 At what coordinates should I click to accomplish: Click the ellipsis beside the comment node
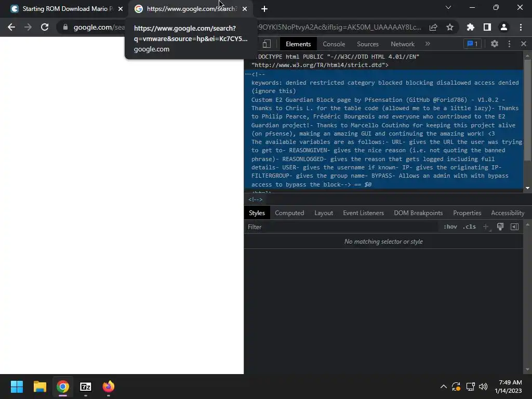tap(248, 74)
